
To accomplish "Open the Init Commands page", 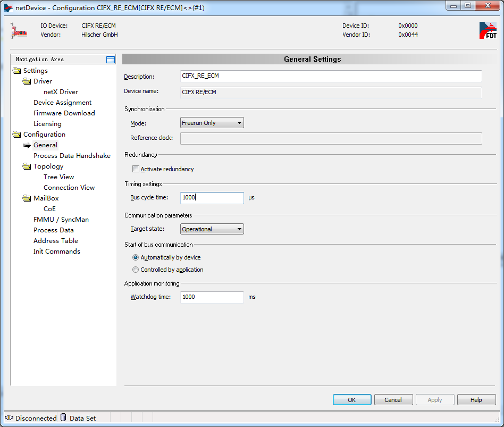I will pos(57,251).
